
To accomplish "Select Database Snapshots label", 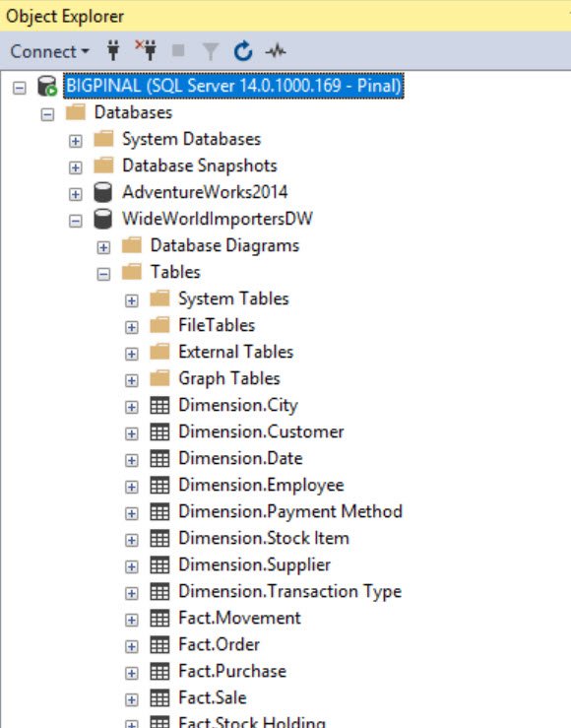I will pos(200,165).
